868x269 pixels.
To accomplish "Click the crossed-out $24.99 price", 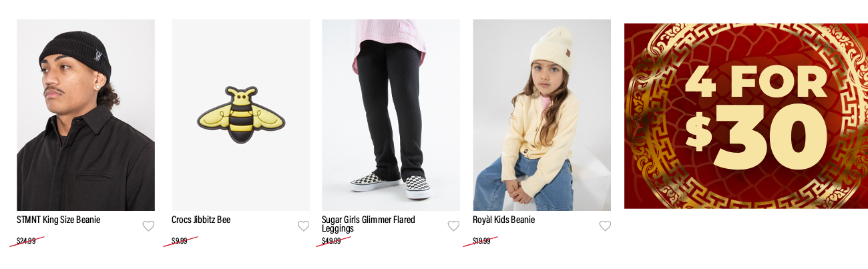I will point(26,241).
